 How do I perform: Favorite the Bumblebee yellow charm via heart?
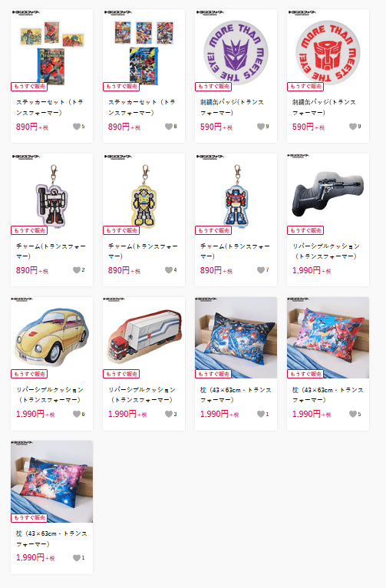tap(169, 270)
